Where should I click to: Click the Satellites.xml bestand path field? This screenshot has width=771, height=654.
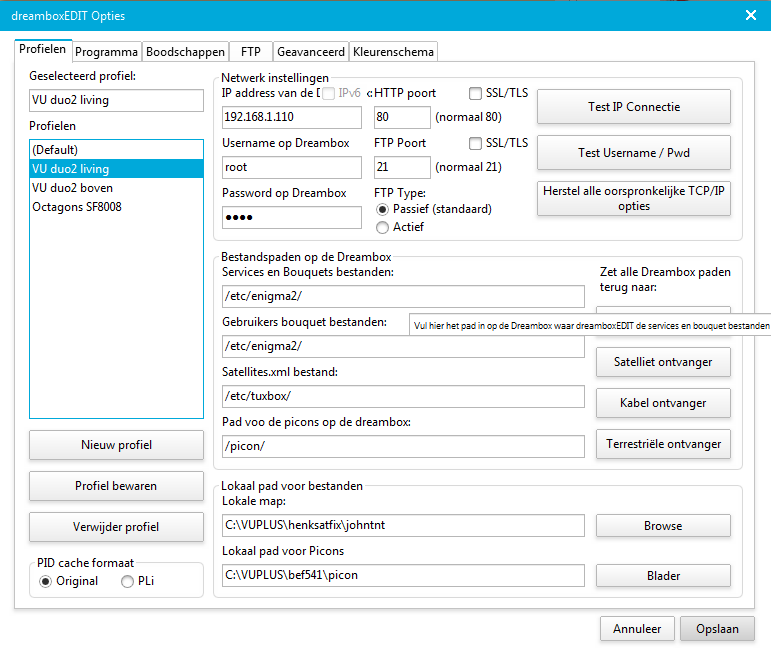[x=403, y=396]
